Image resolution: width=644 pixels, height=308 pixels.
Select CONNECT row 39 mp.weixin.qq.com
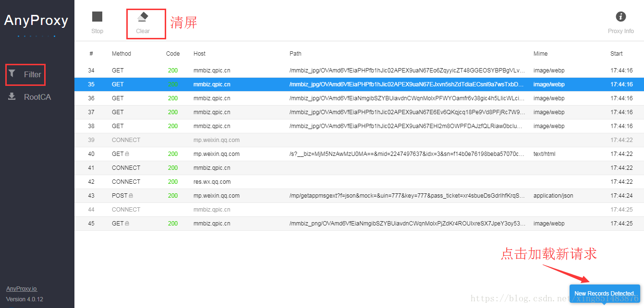point(359,140)
